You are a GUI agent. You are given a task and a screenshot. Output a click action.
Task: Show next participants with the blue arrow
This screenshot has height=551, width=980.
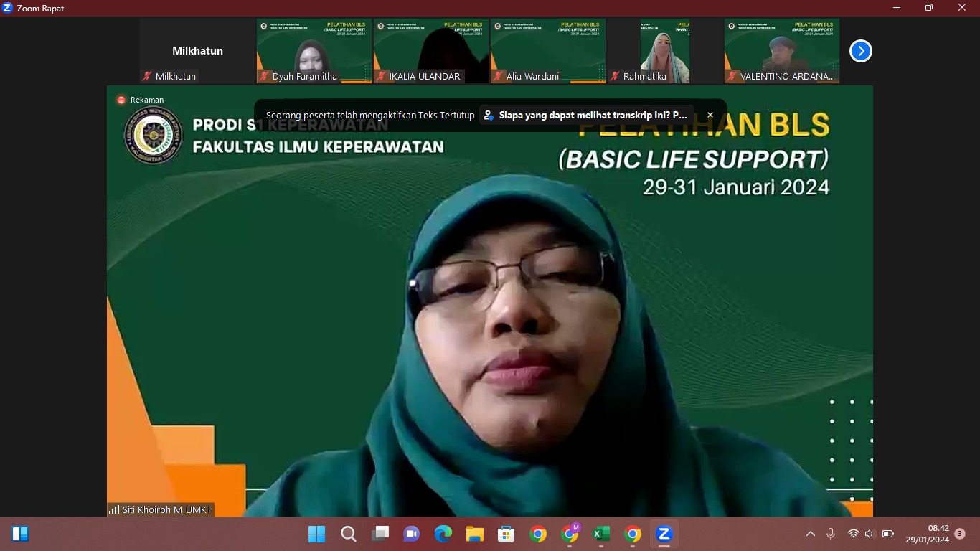(x=860, y=51)
